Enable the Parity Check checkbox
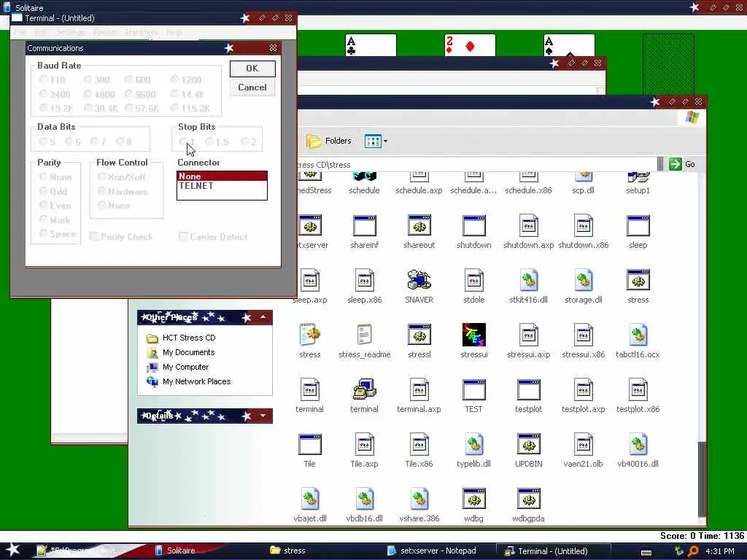747x560 pixels. click(x=122, y=237)
